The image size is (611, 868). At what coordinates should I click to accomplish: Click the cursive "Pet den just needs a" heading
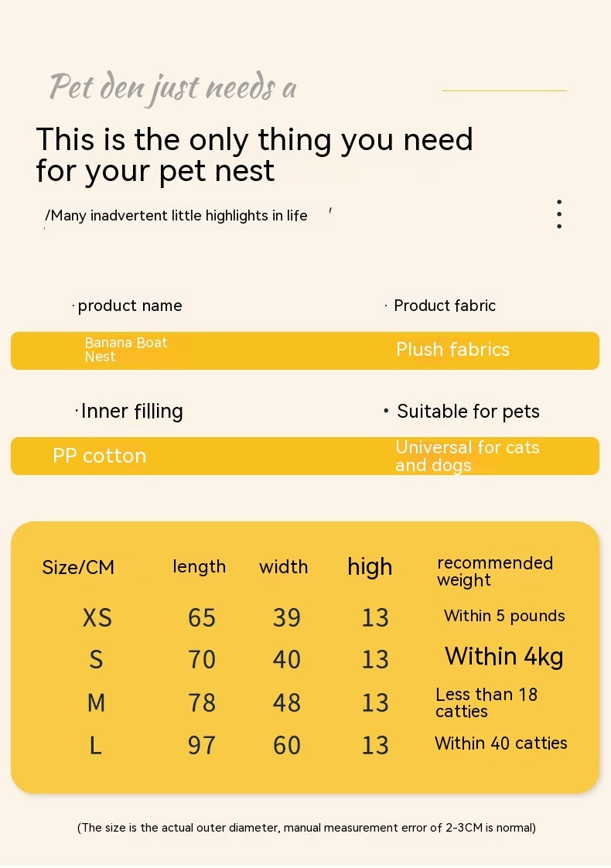pyautogui.click(x=173, y=88)
